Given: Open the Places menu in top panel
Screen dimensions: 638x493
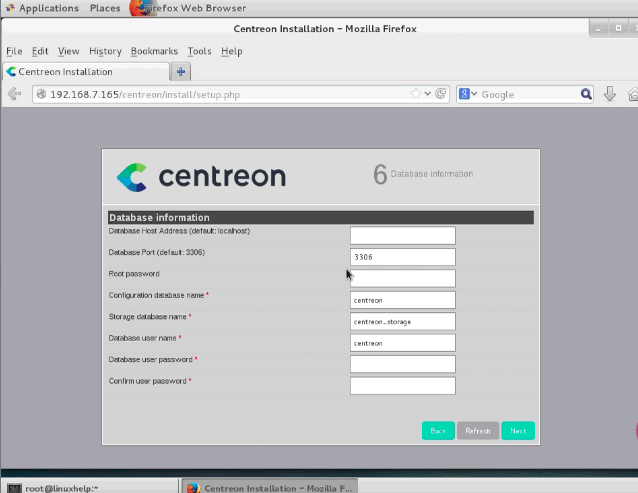Looking at the screenshot, I should (x=105, y=8).
